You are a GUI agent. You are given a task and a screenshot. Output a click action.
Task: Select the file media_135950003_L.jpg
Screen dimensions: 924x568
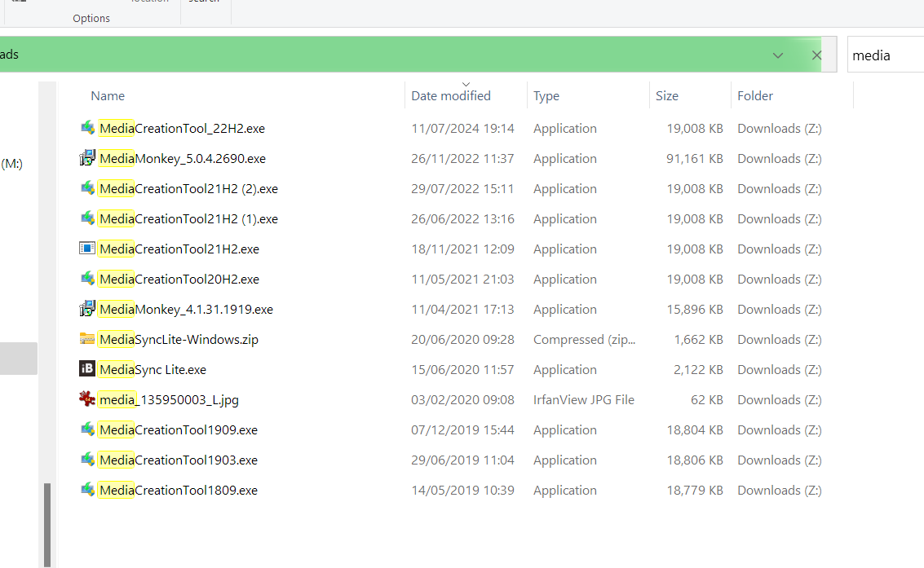coord(169,399)
